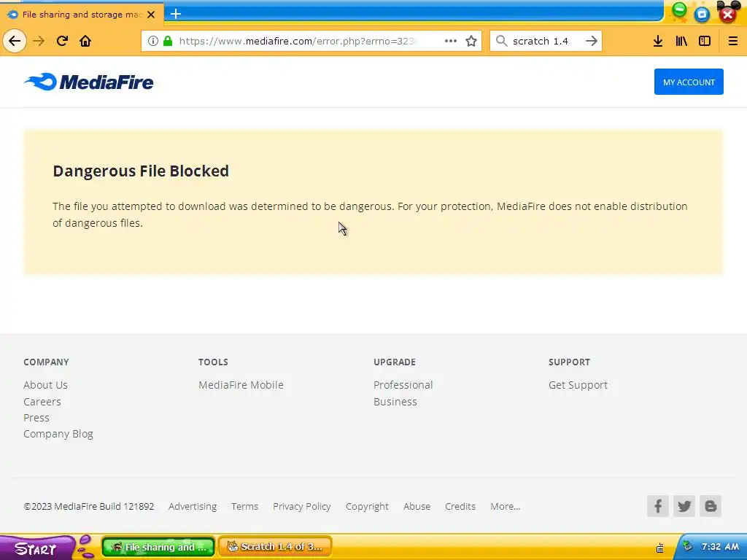Open the Company Blog link
Image resolution: width=747 pixels, height=560 pixels.
[x=58, y=434]
